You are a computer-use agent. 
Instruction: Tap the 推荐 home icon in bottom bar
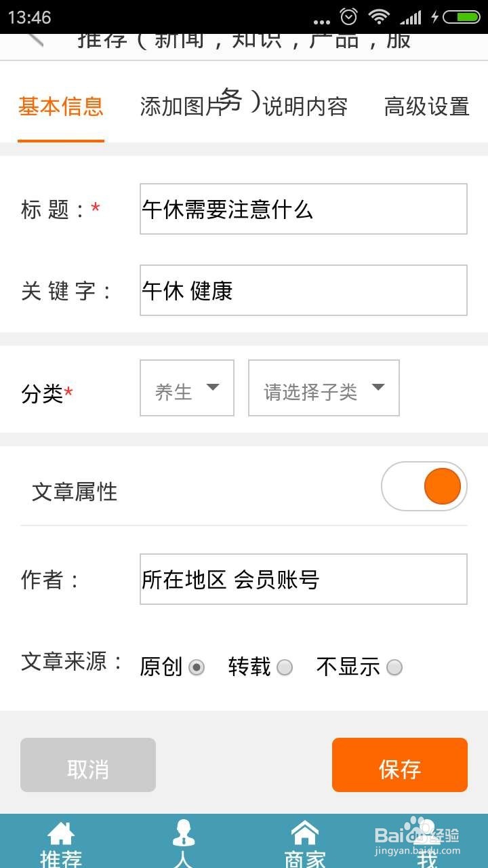point(61,834)
